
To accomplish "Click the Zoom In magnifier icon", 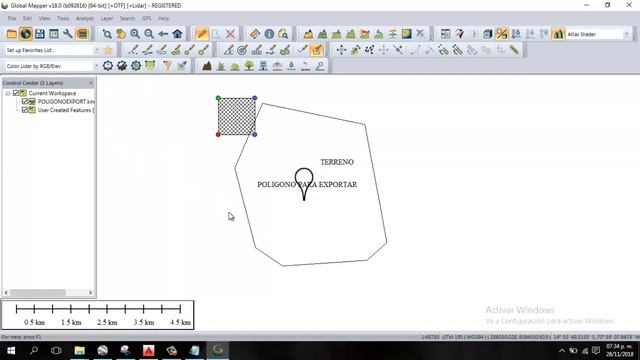I will coord(135,34).
